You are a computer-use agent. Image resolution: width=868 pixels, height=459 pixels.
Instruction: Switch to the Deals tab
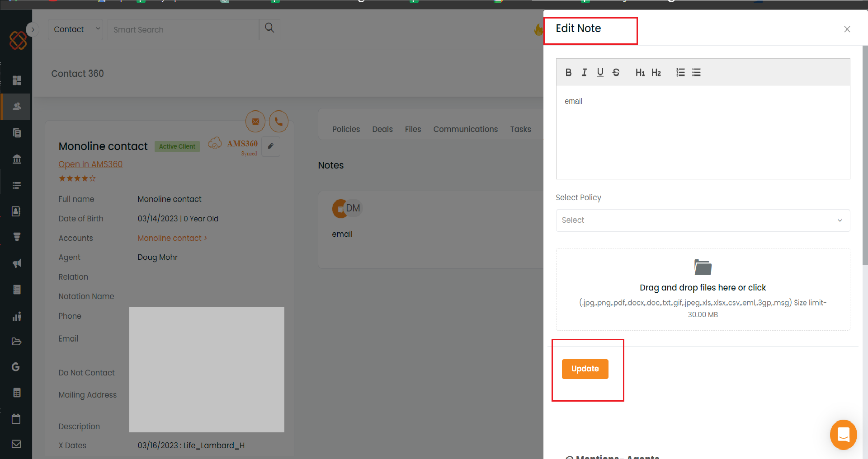pyautogui.click(x=382, y=129)
